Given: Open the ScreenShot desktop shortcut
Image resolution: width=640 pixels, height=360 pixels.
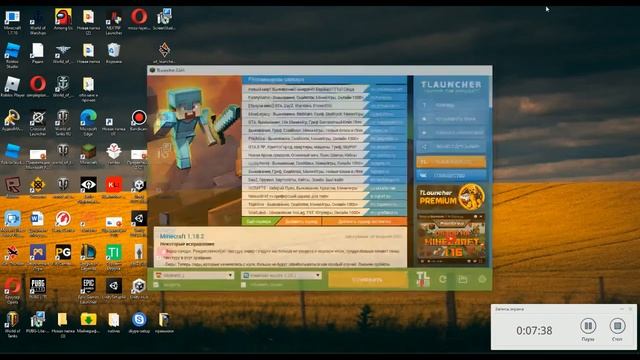Looking at the screenshot, I should point(164,20).
